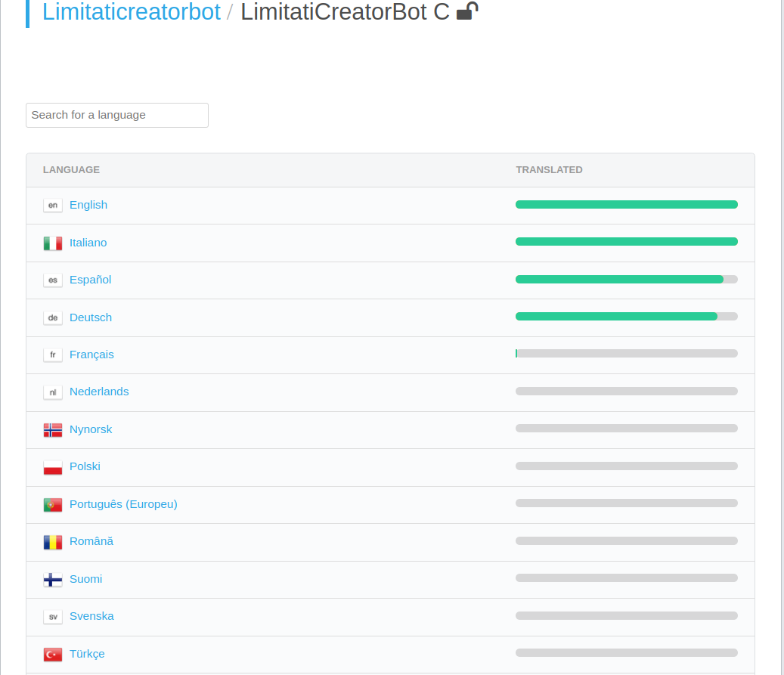Viewport: 784px width, 675px height.
Task: Click the Español translation progress bar
Action: pos(626,280)
